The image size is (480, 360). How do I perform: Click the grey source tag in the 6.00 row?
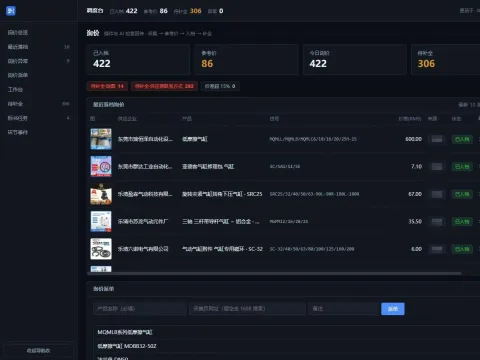pos(437,249)
